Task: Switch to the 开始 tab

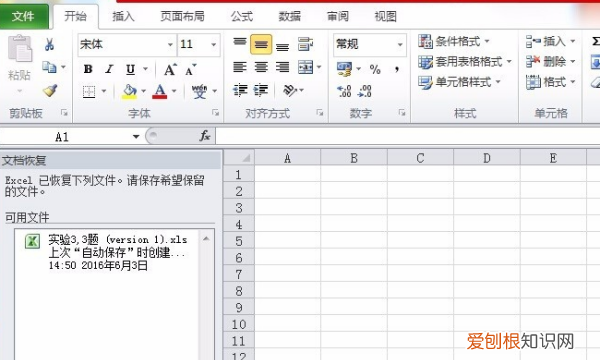Action: pos(75,16)
